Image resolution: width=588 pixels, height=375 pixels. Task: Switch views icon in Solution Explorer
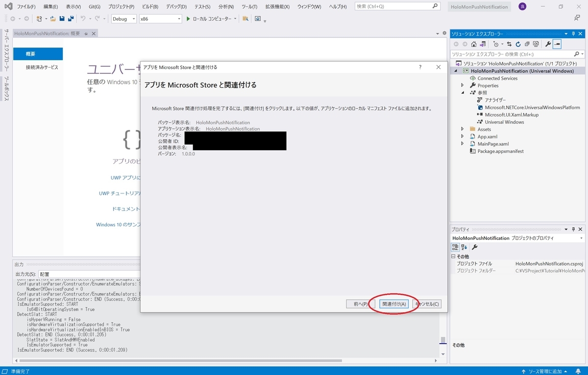point(482,44)
